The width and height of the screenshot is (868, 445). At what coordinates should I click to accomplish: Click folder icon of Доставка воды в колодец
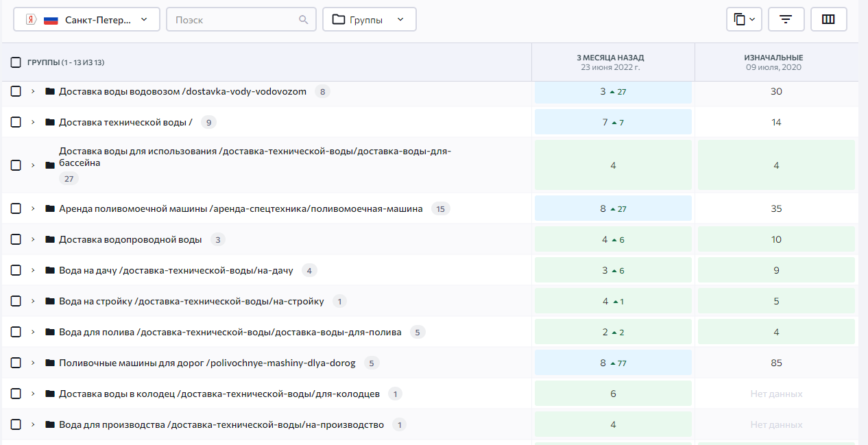(49, 394)
